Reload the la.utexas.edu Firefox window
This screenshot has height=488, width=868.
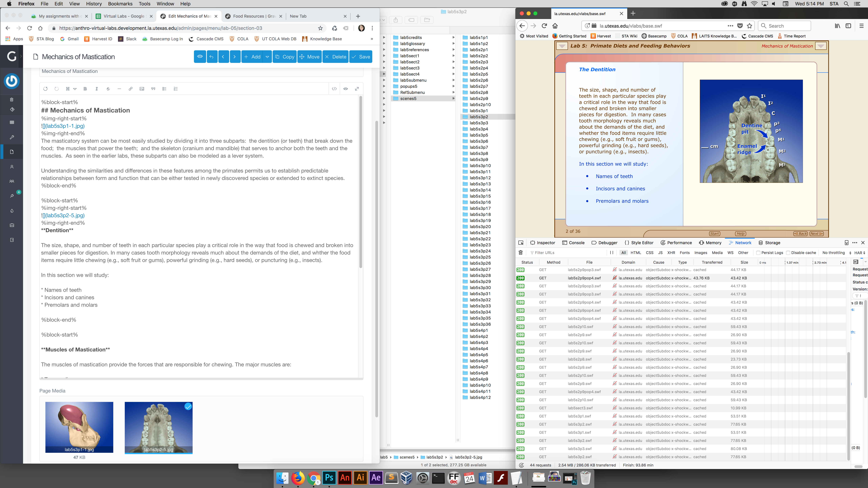coord(544,26)
